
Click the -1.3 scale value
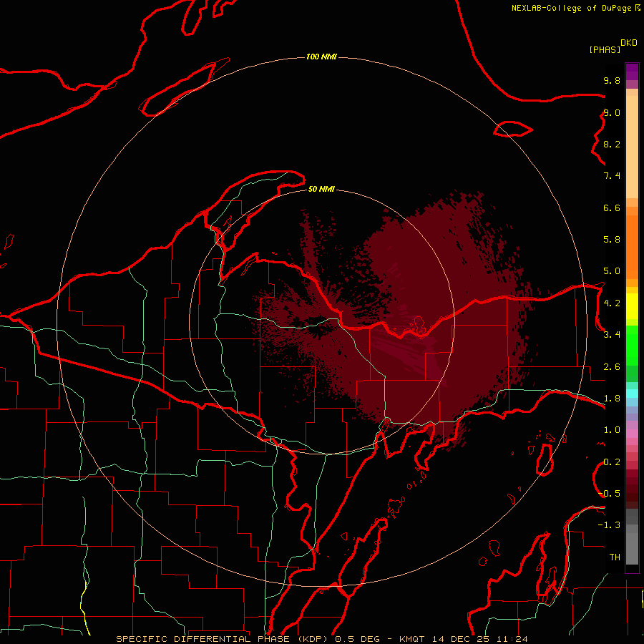609,525
